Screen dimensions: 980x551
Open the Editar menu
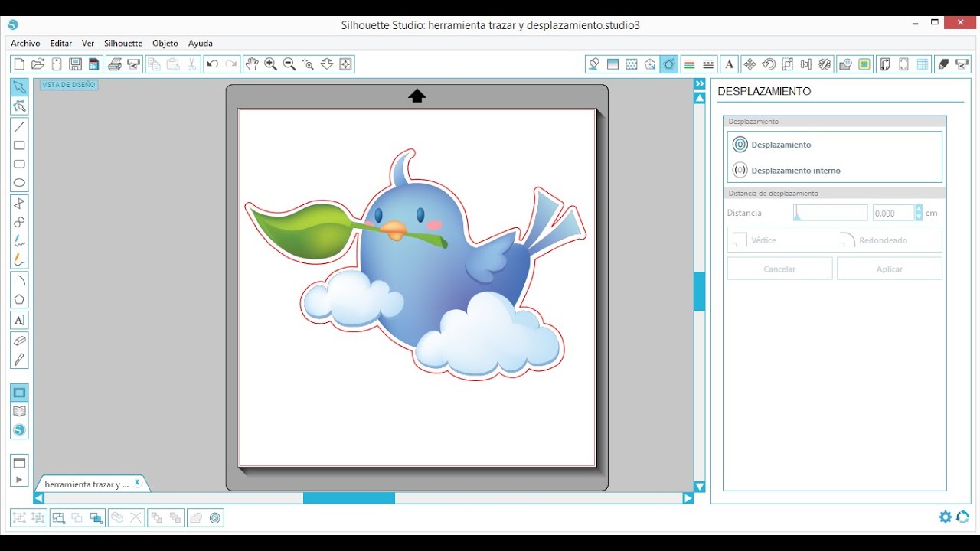[x=61, y=44]
